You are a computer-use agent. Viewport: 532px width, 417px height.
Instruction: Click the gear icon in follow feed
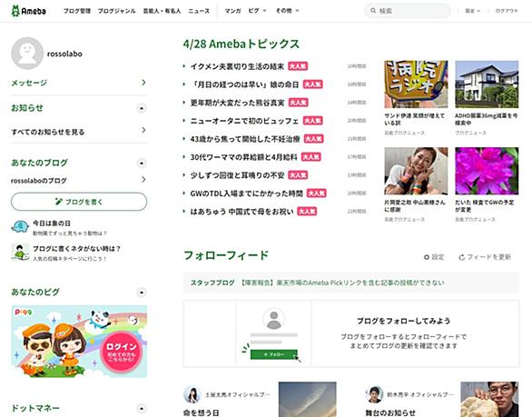pyautogui.click(x=427, y=257)
